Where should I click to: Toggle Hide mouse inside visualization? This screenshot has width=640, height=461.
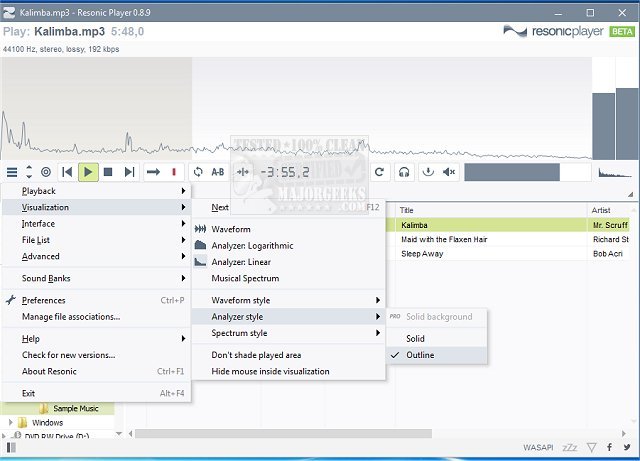point(288,371)
